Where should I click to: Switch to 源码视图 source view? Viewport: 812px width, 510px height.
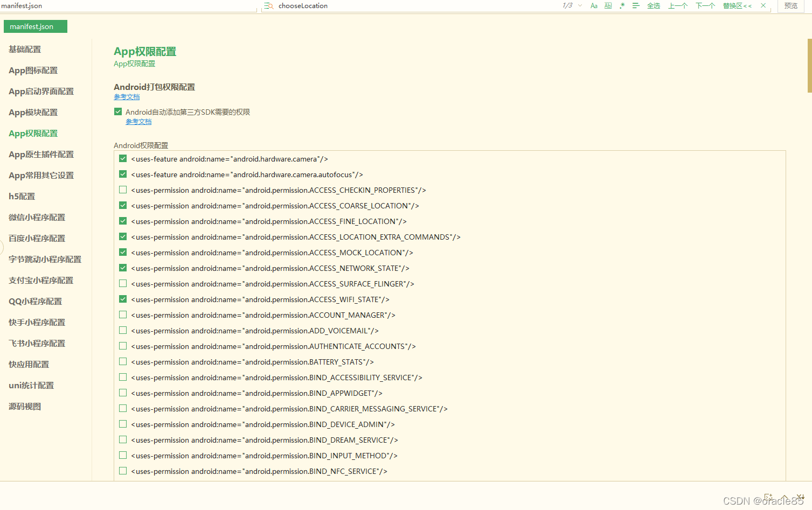25,407
